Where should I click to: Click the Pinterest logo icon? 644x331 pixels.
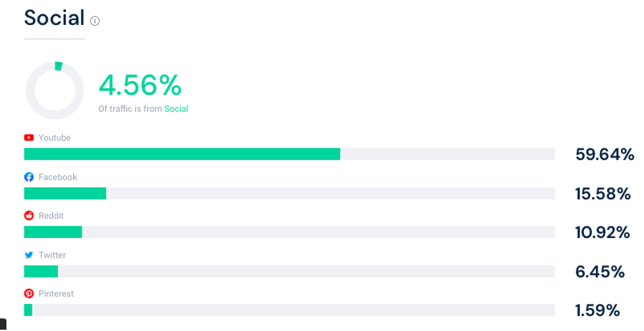[29, 293]
